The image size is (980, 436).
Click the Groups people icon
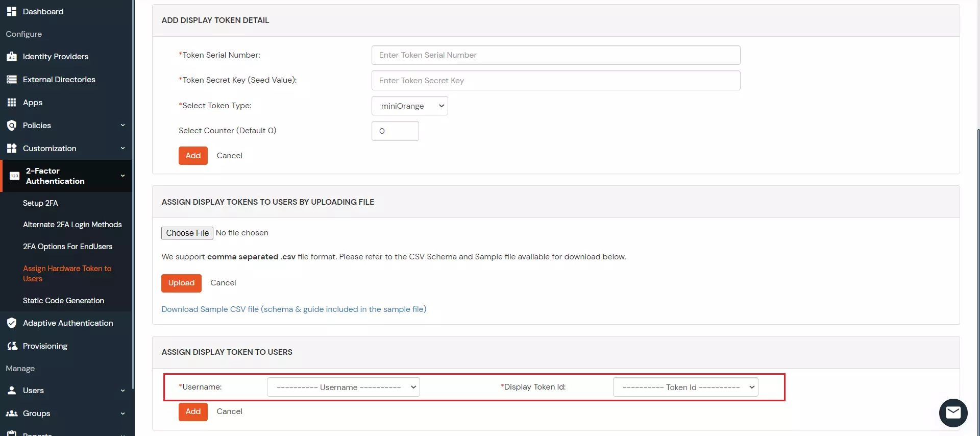point(12,414)
